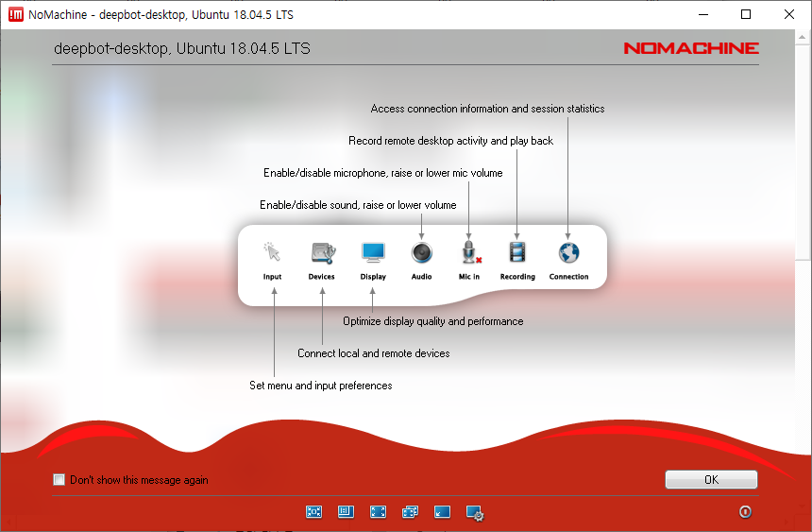Click the viewport mode icon in bottom toolbar
The width and height of the screenshot is (812, 532).
click(x=346, y=512)
